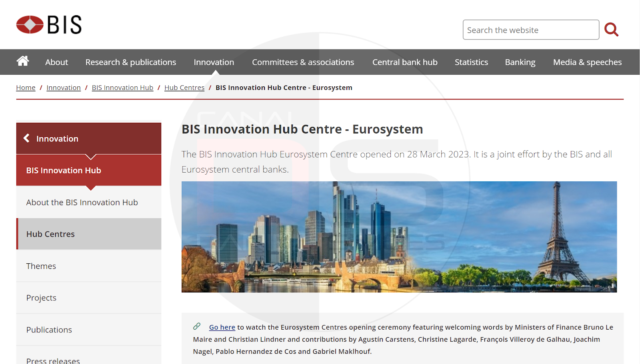This screenshot has width=640, height=364.
Task: Click the red search magnifier icon
Action: (611, 30)
